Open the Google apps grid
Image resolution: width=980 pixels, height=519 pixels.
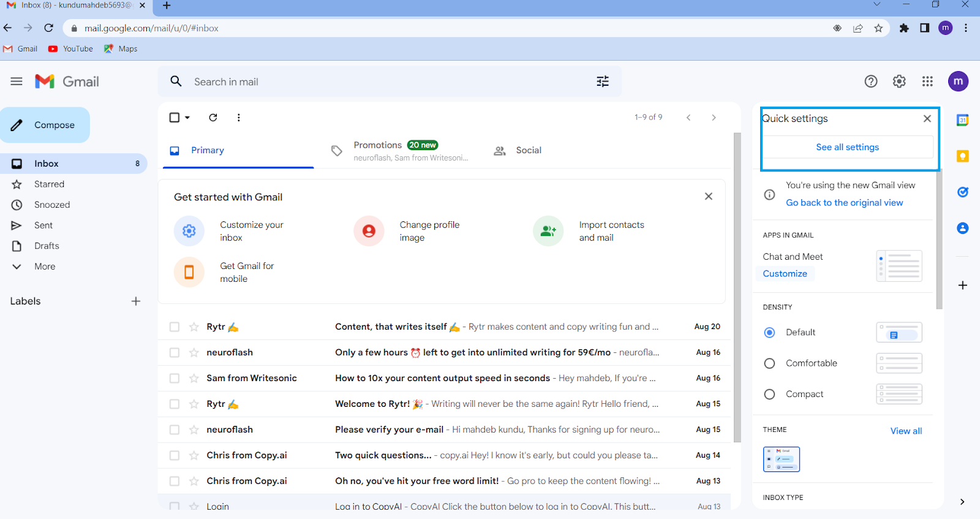point(927,81)
